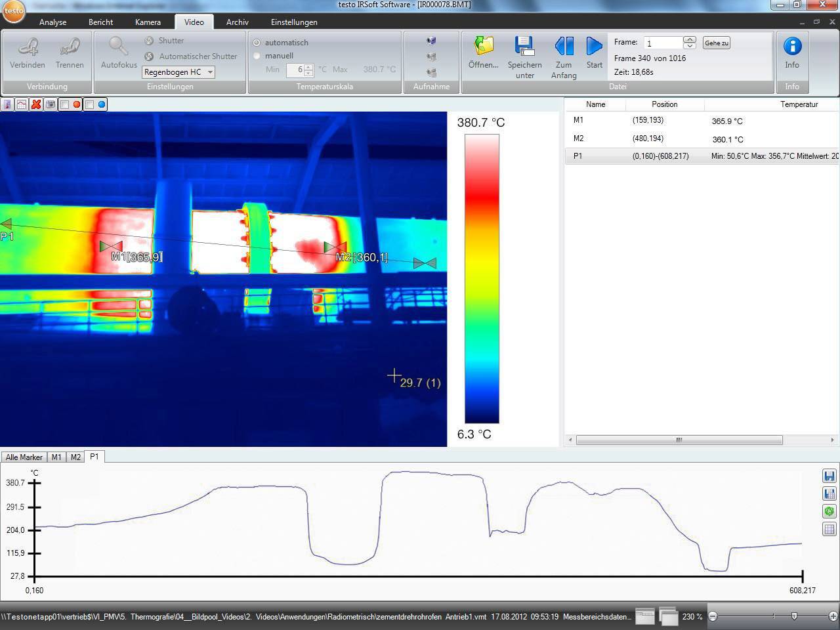Click the Gehe zu button
The width and height of the screenshot is (840, 630).
[x=715, y=43]
